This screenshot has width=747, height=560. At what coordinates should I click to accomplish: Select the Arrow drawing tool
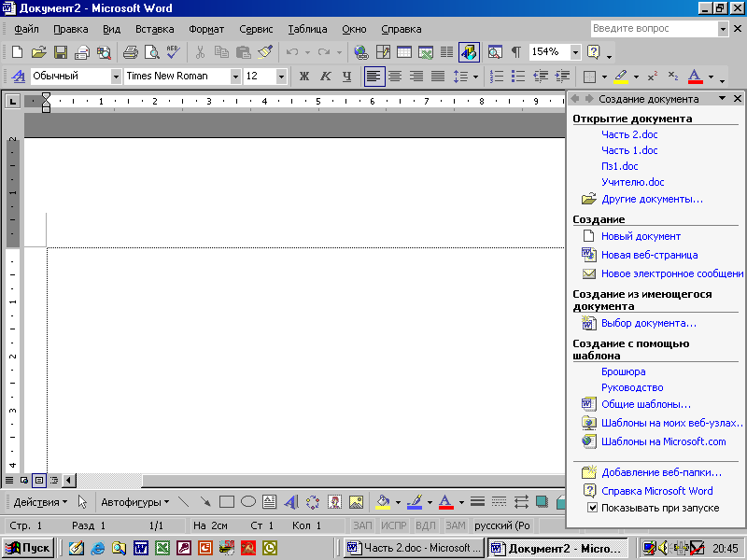coord(204,502)
